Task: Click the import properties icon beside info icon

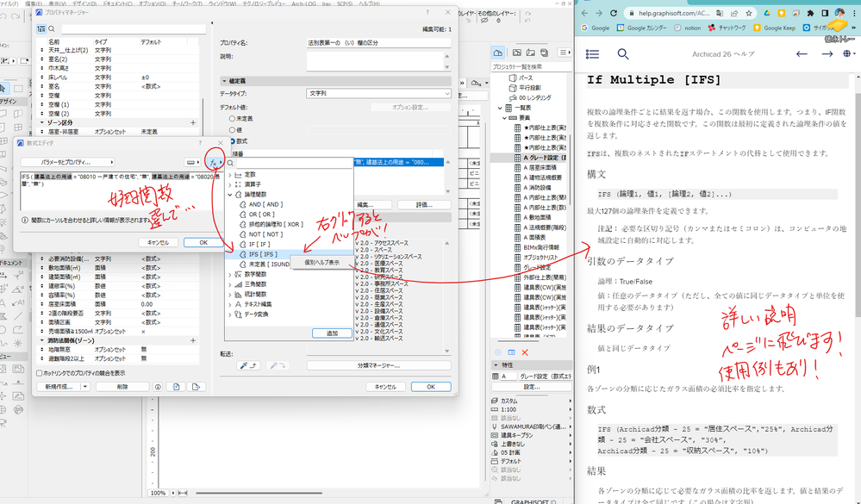Action: tap(177, 387)
